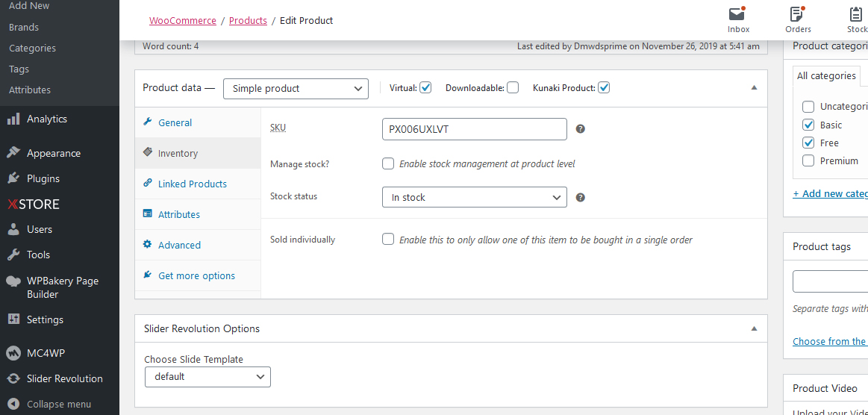Collapse the Slider Revolution Options panel

[x=753, y=328]
